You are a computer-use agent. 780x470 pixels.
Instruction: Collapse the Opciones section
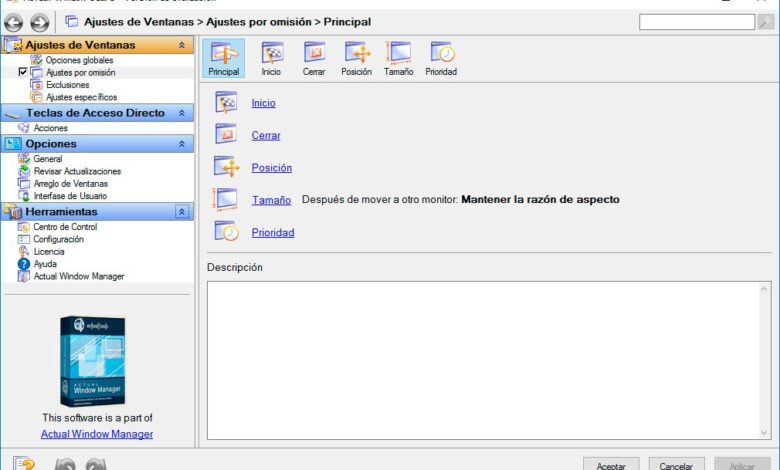coord(182,144)
